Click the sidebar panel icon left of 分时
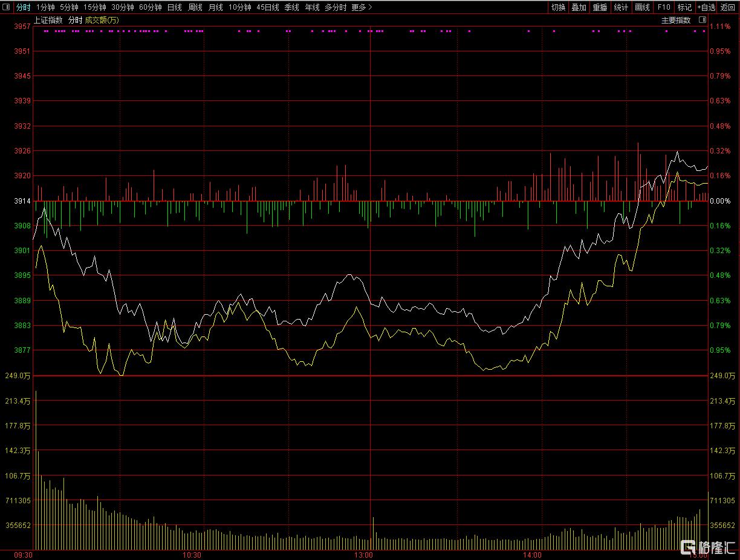The height and width of the screenshot is (560, 740). [x=7, y=8]
